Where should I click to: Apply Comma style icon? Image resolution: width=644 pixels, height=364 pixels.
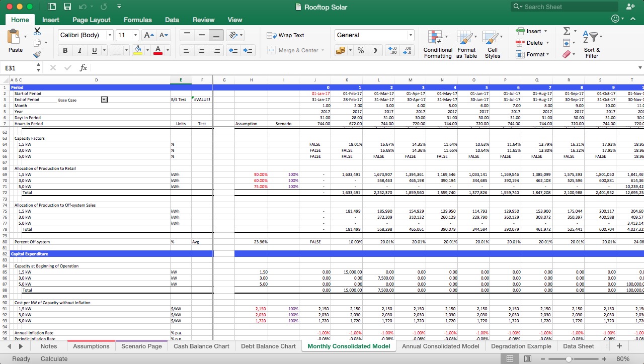coord(375,50)
